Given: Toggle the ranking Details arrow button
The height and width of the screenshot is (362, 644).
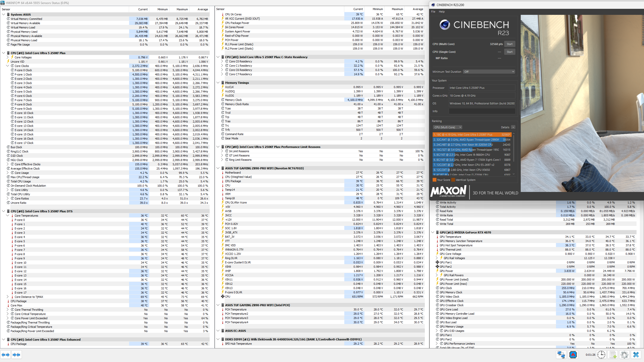Looking at the screenshot, I should [513, 127].
